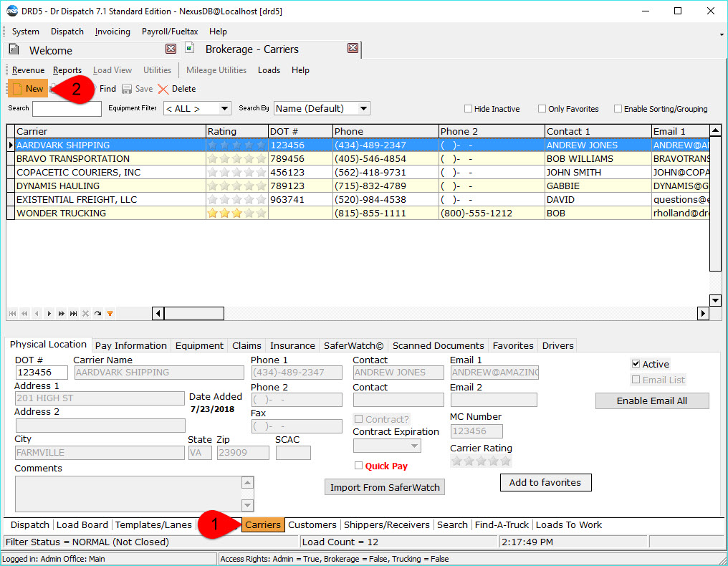Jump to last record in navigator
Image resolution: width=728 pixels, height=566 pixels.
point(73,313)
